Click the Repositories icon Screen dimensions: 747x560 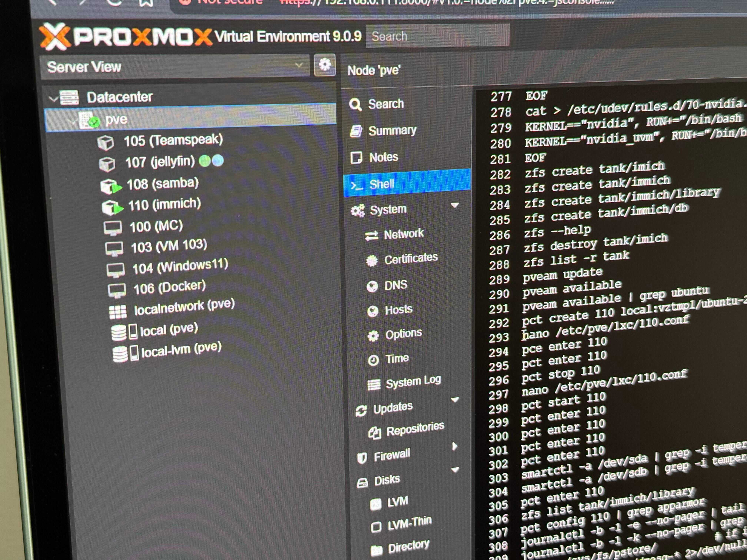pyautogui.click(x=375, y=433)
